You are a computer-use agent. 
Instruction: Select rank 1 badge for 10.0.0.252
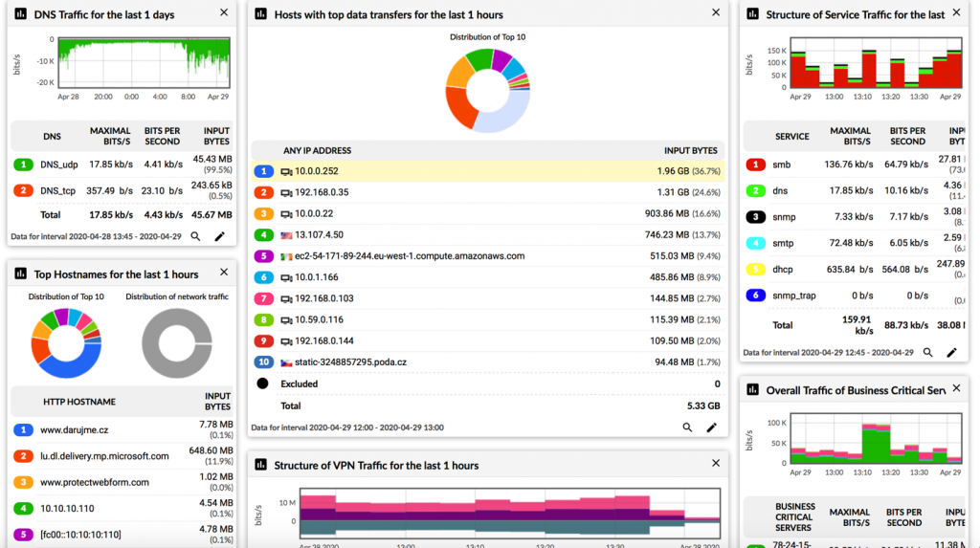click(264, 171)
